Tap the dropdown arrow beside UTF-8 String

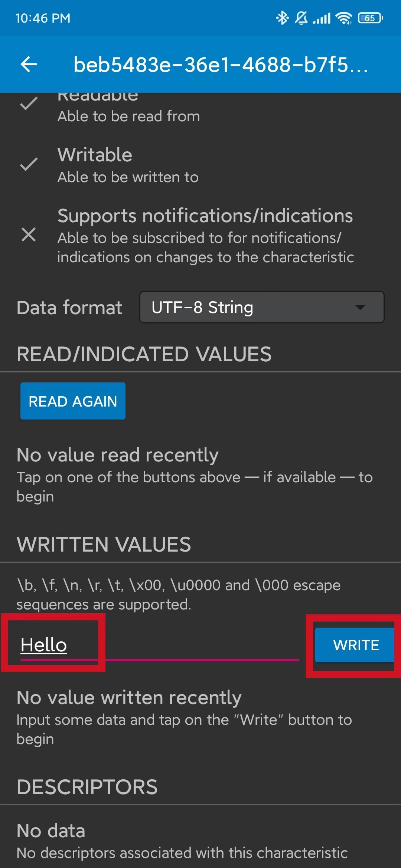point(360,307)
